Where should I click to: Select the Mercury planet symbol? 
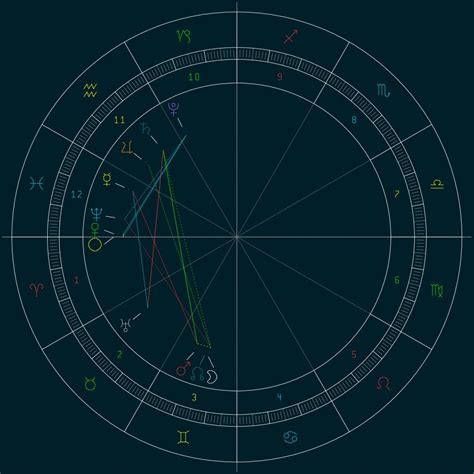[x=107, y=179]
